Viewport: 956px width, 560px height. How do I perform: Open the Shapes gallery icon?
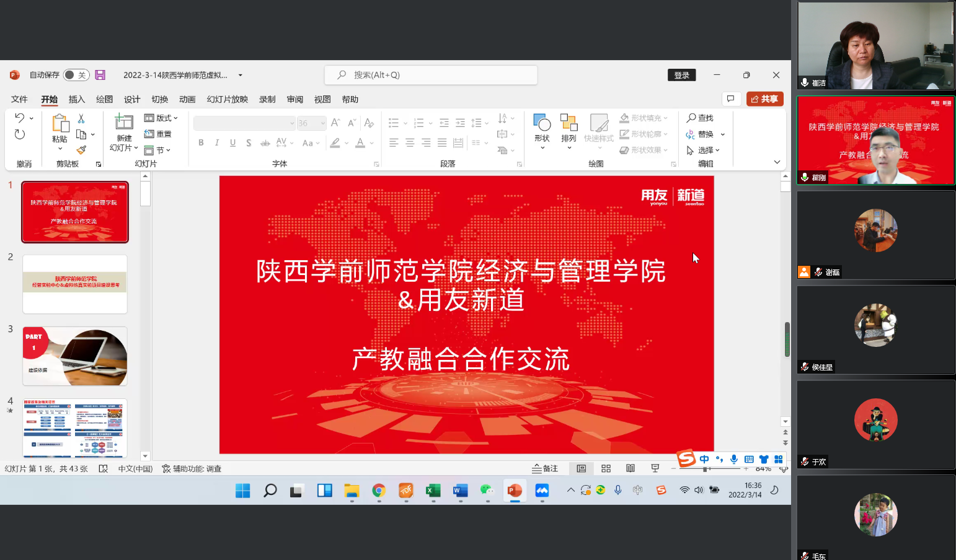(x=542, y=123)
